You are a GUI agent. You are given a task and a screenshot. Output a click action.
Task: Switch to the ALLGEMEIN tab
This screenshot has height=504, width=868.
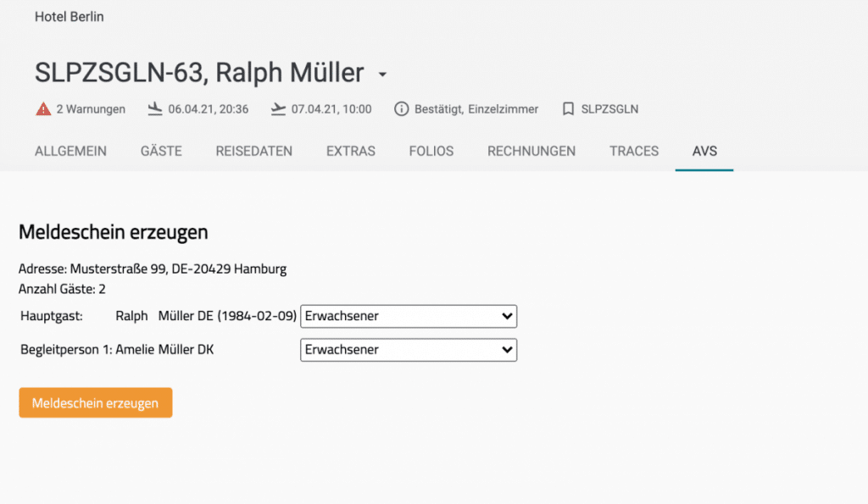point(70,151)
